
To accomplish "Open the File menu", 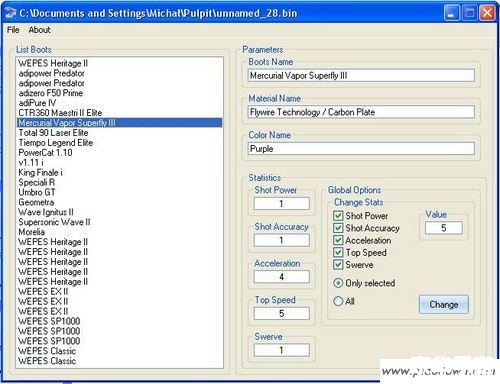I will click(x=13, y=30).
